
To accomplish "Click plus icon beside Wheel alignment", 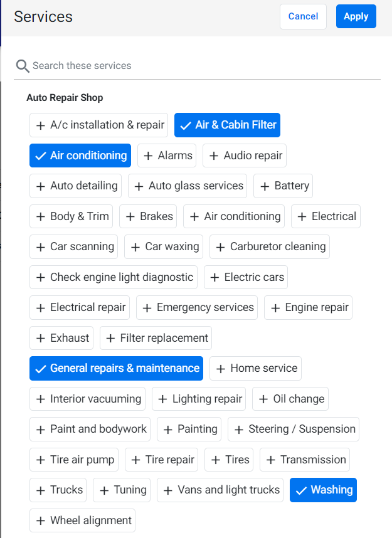I will [x=41, y=520].
